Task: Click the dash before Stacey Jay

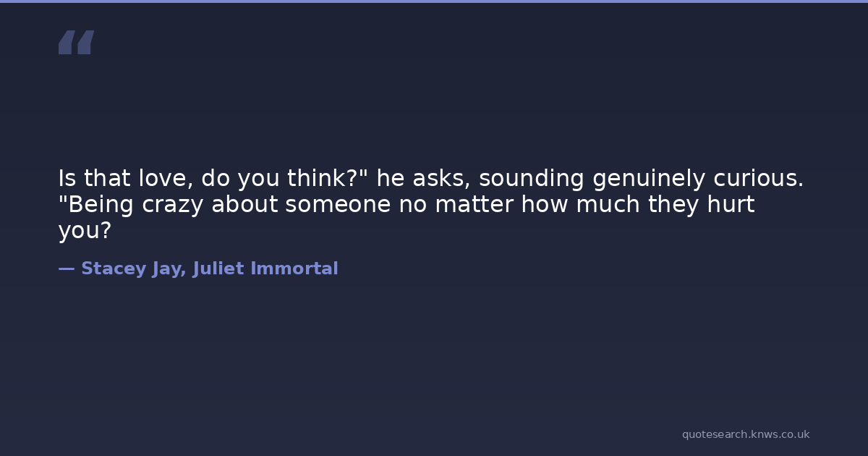Action: [x=67, y=269]
